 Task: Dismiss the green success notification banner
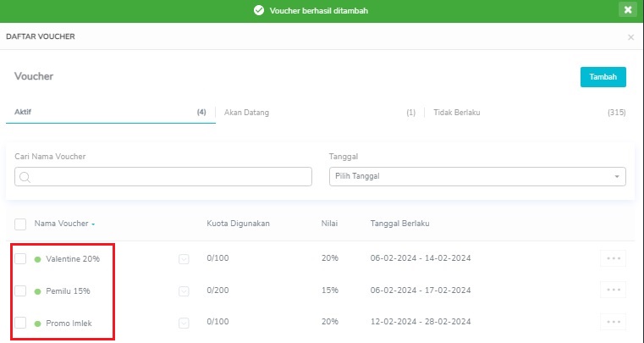point(628,10)
